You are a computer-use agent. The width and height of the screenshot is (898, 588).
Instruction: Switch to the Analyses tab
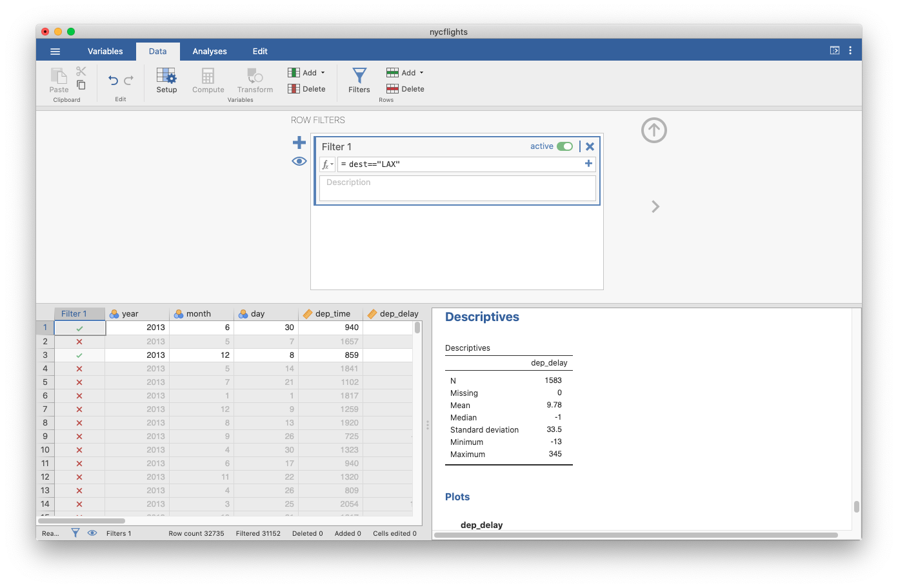(x=209, y=51)
